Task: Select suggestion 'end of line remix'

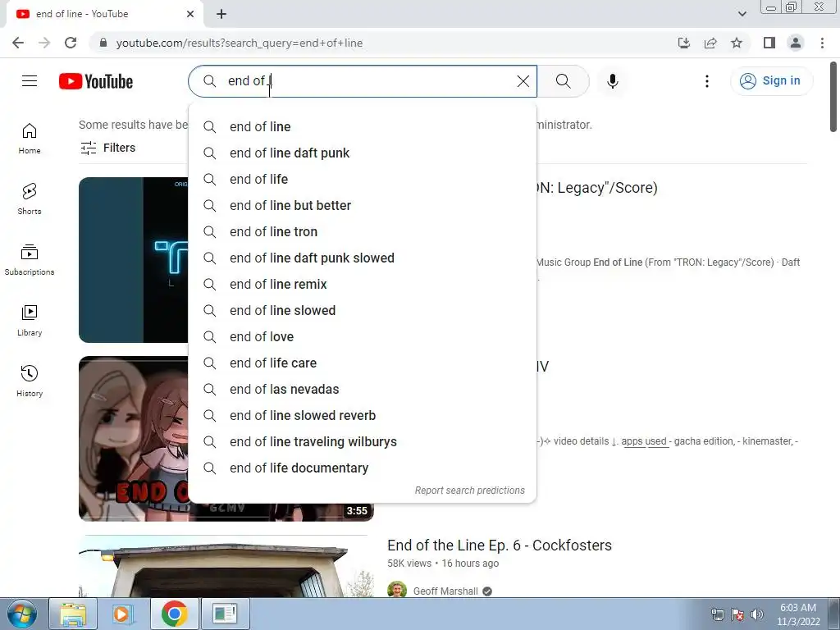Action: click(362, 284)
